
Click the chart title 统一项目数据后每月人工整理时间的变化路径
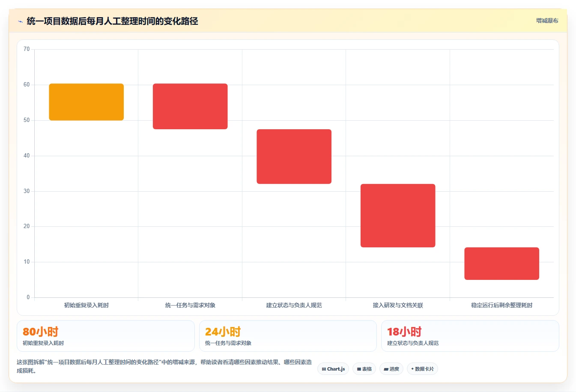[x=112, y=21]
